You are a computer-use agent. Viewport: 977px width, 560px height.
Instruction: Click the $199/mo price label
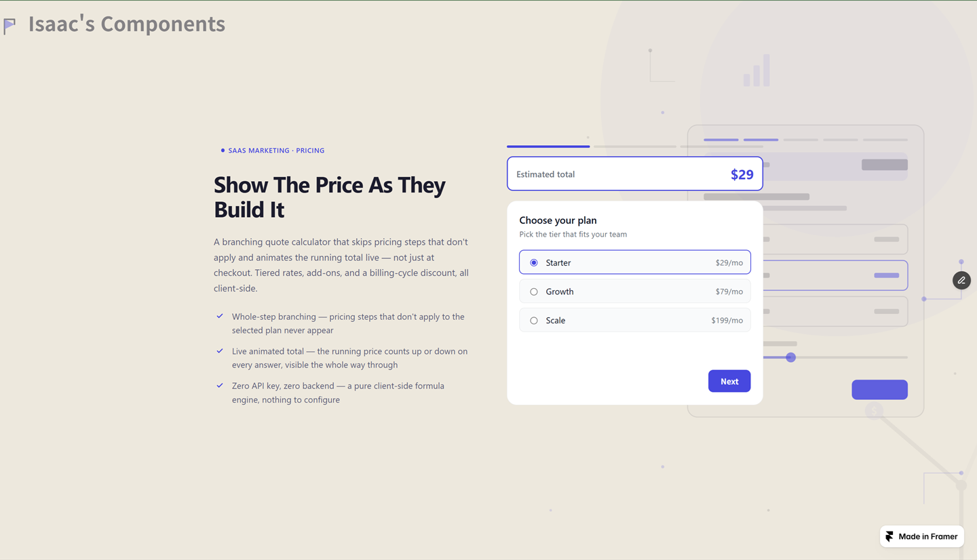point(727,321)
